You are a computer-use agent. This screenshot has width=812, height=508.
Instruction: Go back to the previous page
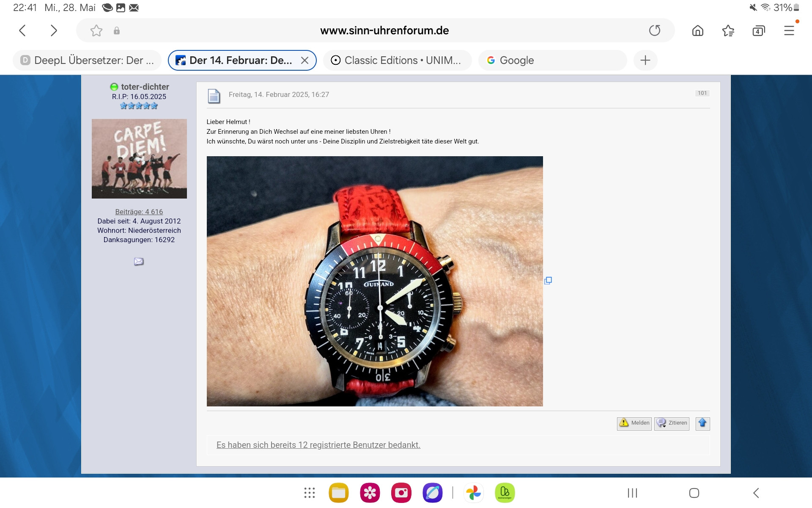pos(23,30)
